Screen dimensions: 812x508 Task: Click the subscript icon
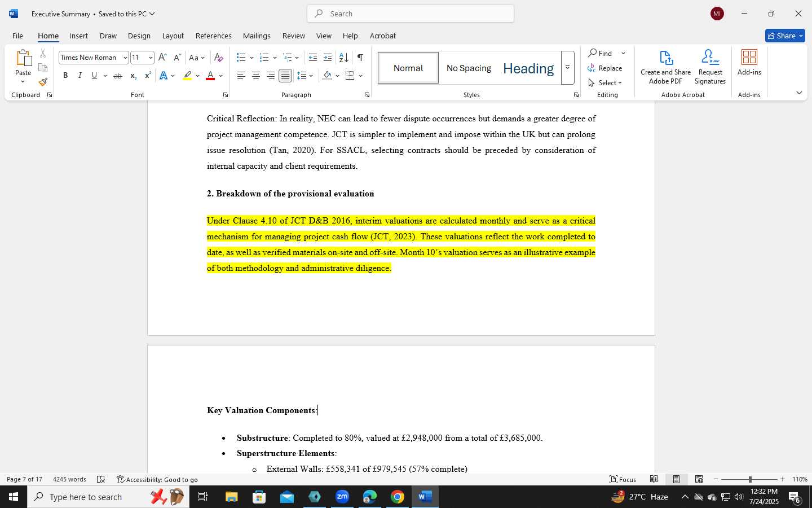point(133,76)
